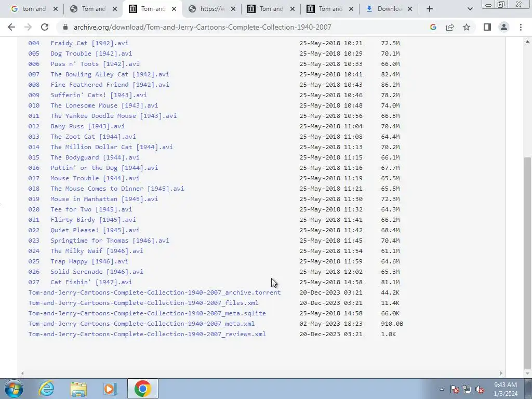Open the Action Center flag icon
The image size is (532, 399).
[x=455, y=389]
